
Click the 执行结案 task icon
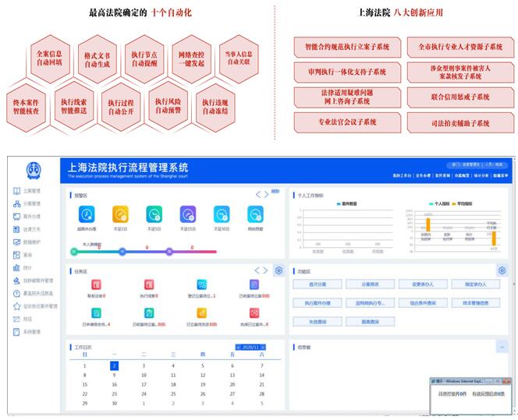(149, 285)
